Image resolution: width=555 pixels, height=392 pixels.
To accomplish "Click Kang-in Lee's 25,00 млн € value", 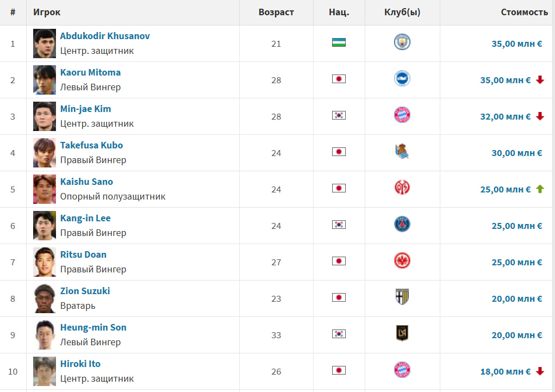I will click(x=516, y=226).
